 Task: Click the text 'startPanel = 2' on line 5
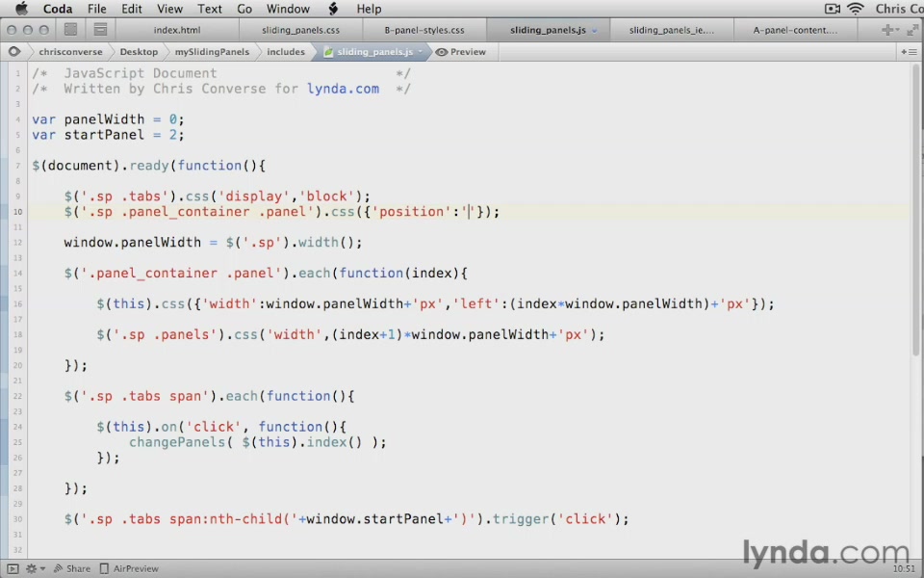pos(120,135)
